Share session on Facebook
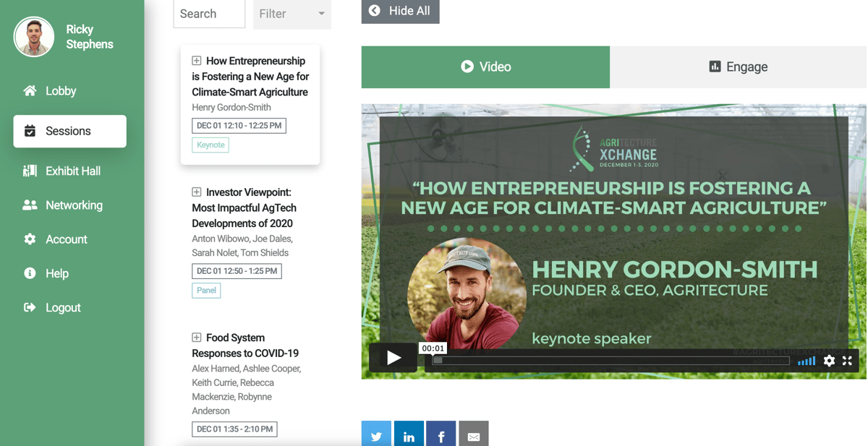This screenshot has width=868, height=446. click(441, 434)
